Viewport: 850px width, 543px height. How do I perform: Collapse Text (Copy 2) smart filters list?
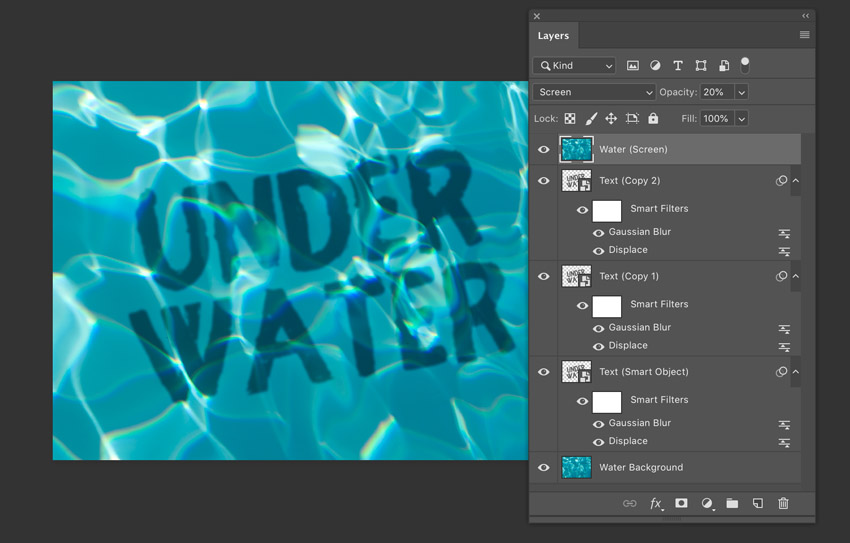[x=796, y=180]
